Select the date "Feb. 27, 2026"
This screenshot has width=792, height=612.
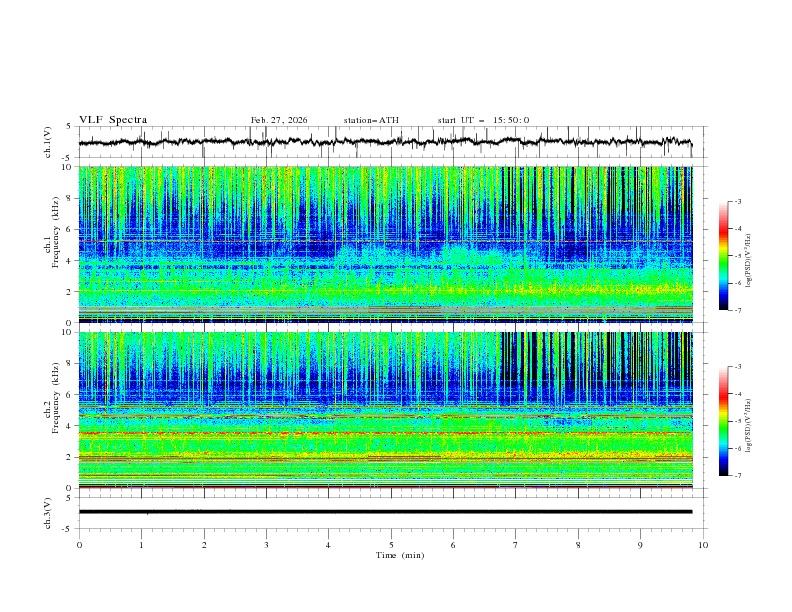tap(279, 120)
